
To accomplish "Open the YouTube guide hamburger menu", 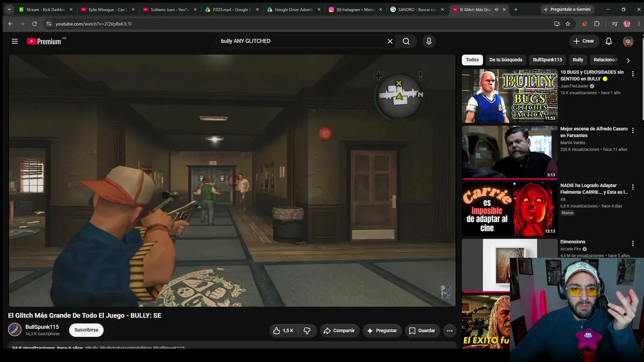I will (x=15, y=41).
